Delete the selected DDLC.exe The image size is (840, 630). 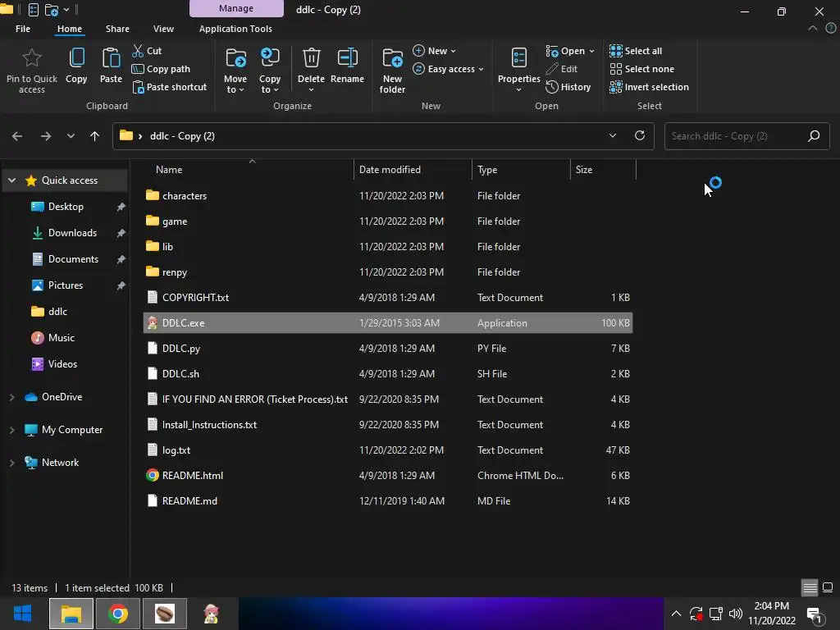[311, 66]
